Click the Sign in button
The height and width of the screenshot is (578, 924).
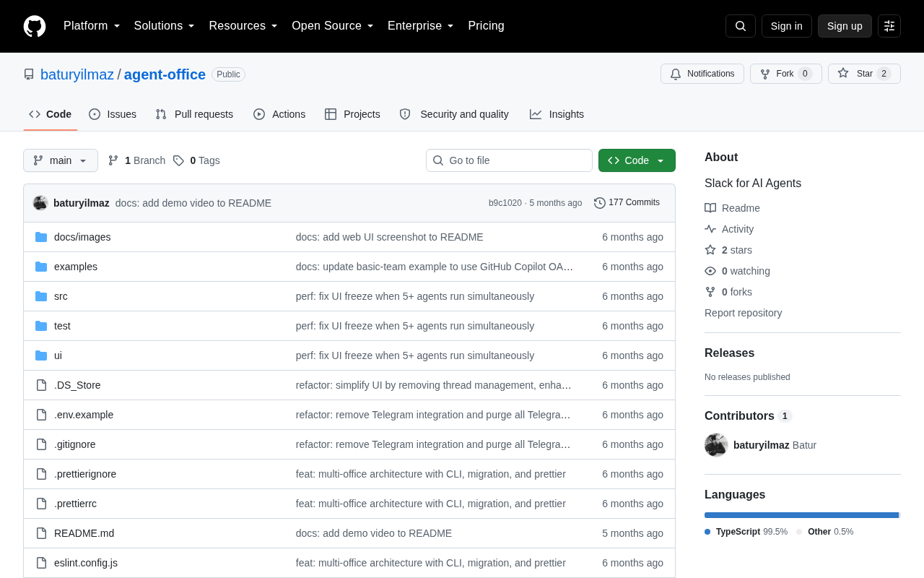pyautogui.click(x=787, y=26)
